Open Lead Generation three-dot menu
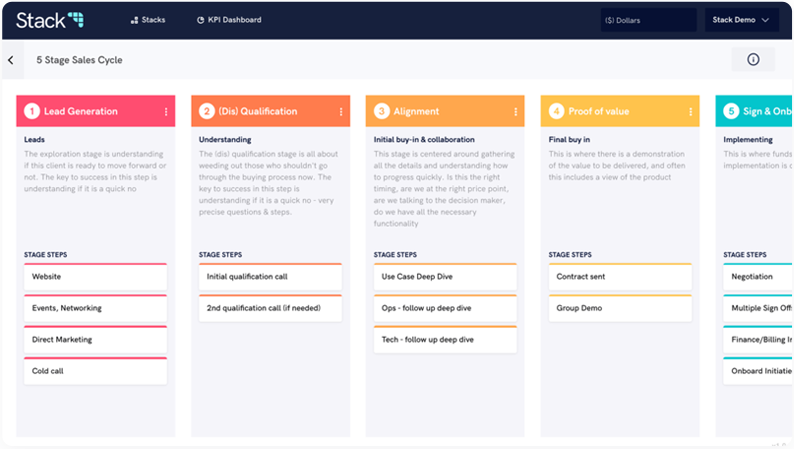 tap(166, 112)
